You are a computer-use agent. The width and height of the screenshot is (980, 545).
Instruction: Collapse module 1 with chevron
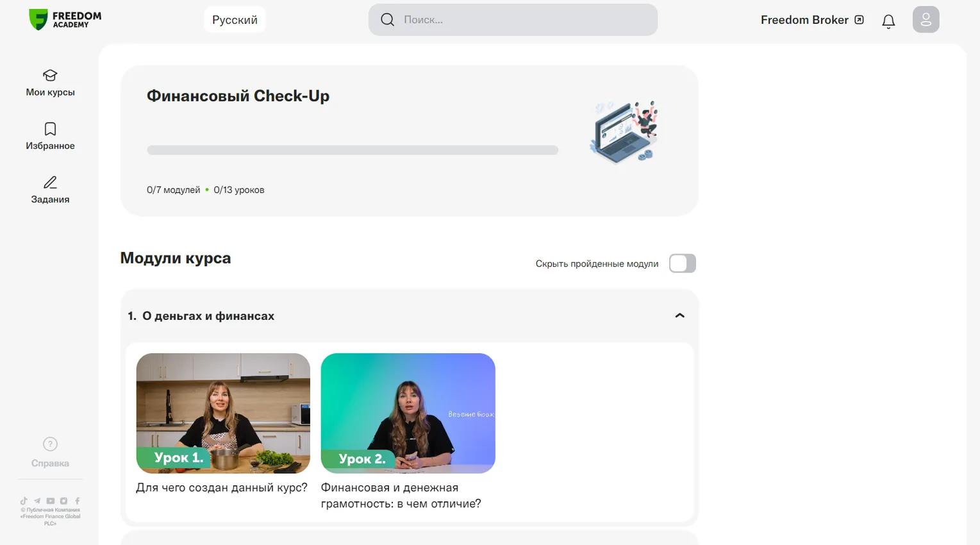pyautogui.click(x=680, y=315)
